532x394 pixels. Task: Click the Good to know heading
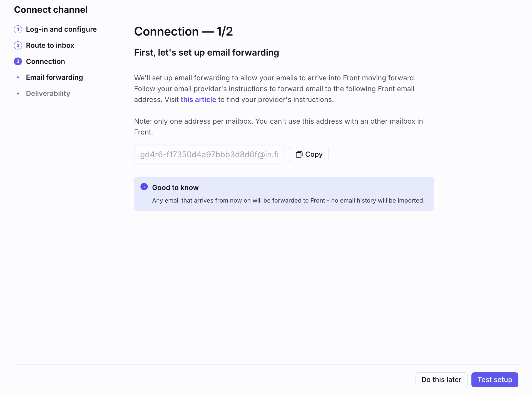click(x=175, y=188)
